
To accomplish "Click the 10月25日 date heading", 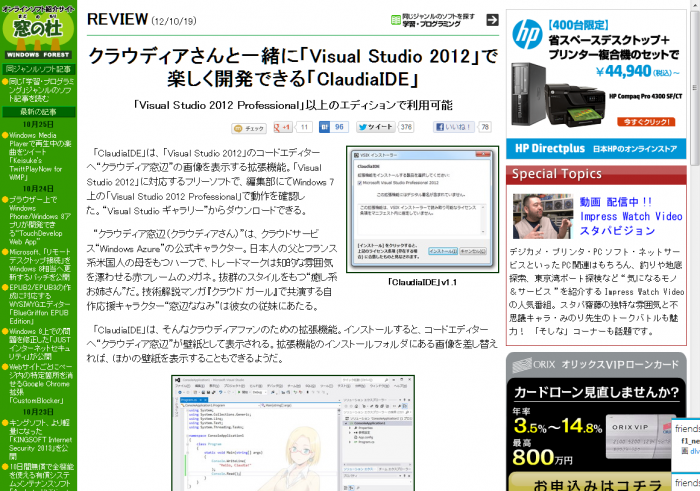I will [x=38, y=125].
